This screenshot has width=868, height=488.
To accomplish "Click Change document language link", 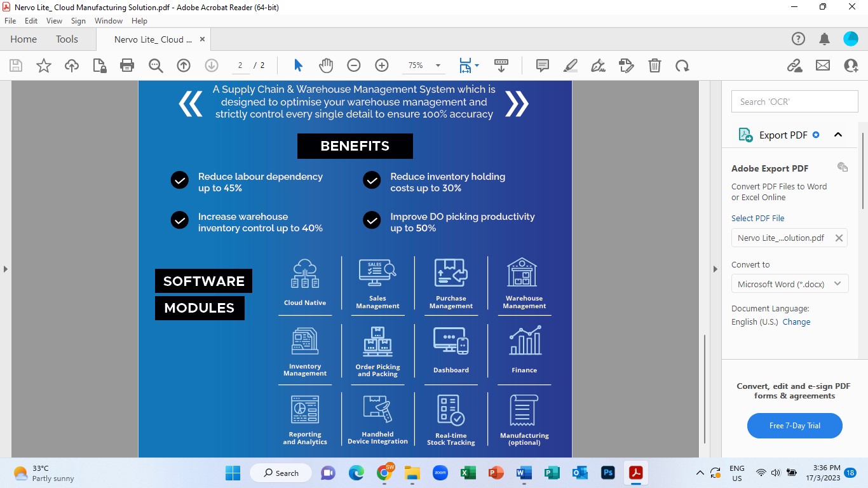I will click(x=796, y=322).
